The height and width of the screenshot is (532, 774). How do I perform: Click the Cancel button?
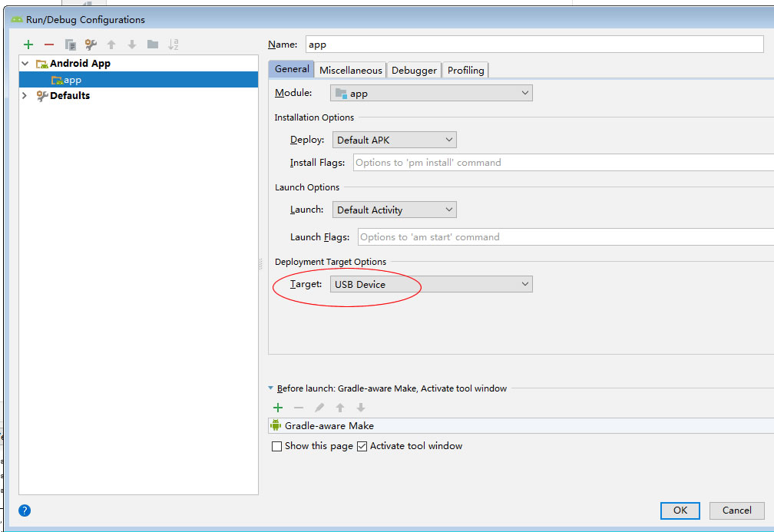736,511
